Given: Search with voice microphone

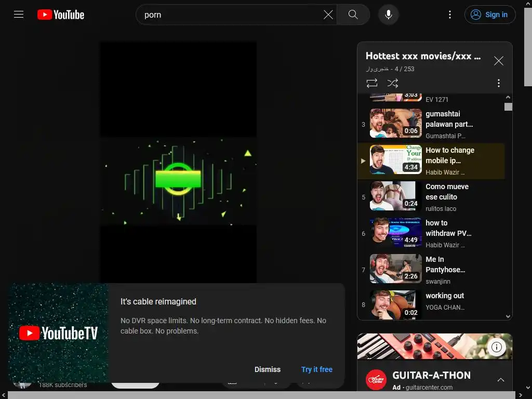Looking at the screenshot, I should (x=389, y=15).
